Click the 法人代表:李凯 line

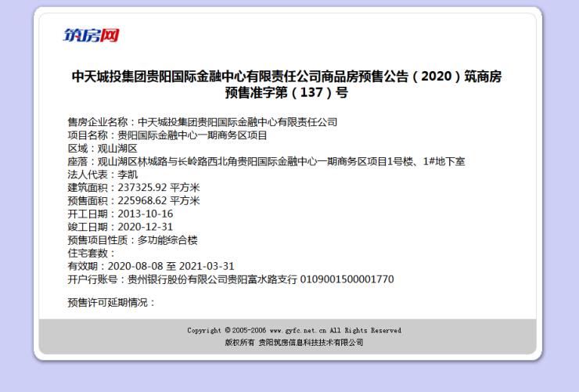(x=102, y=174)
